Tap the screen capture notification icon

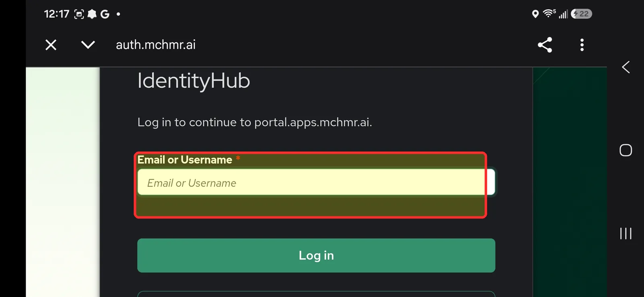point(79,14)
